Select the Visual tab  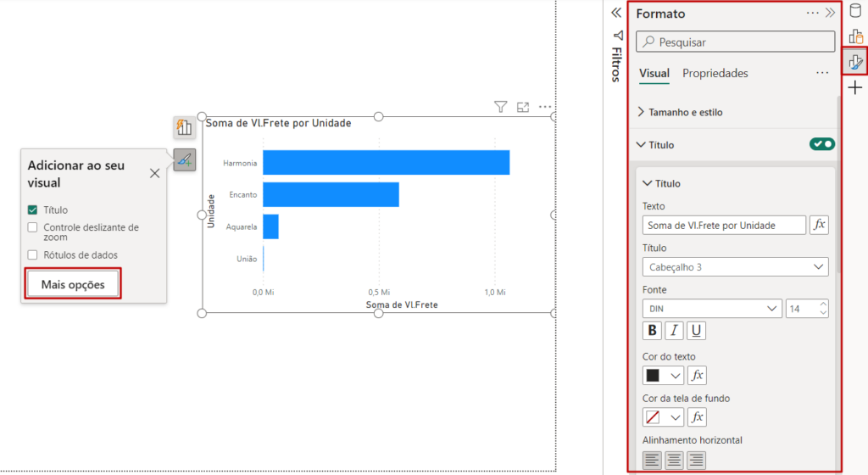coord(654,74)
